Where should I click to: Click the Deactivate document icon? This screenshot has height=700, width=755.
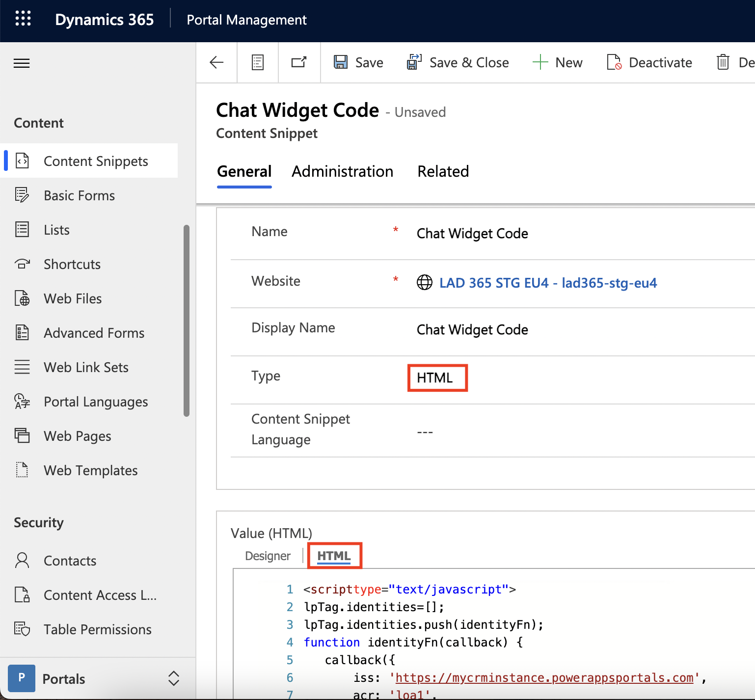point(614,62)
